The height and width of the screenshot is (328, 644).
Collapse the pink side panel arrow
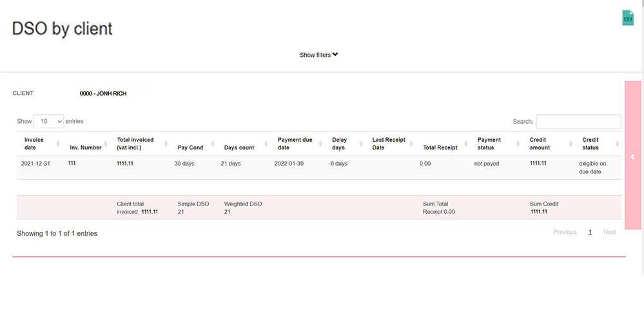[633, 157]
